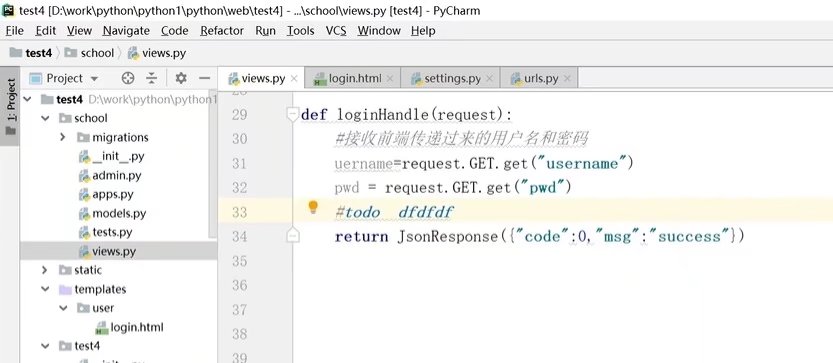Open the Refactor menu
This screenshot has width=833, height=363.
click(222, 31)
